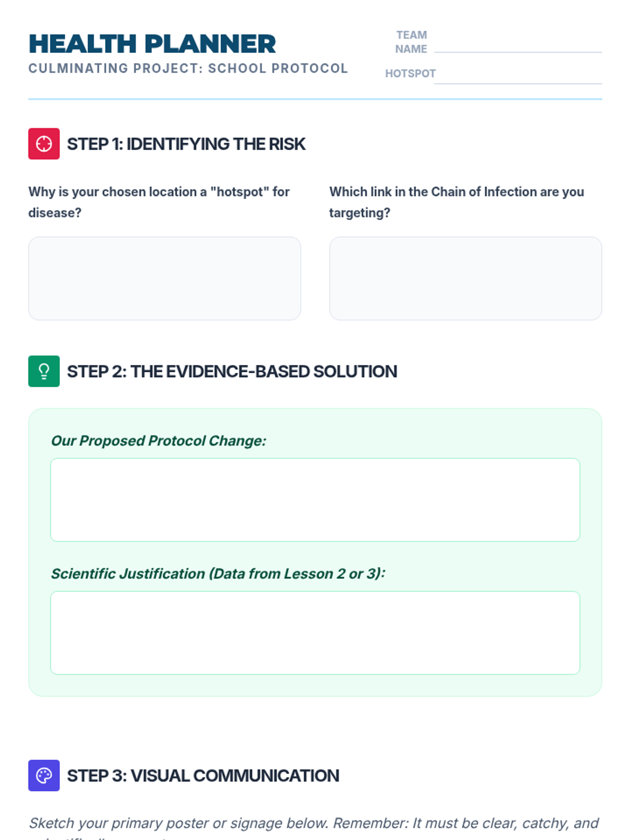Click the 'Our Proposed Protocol Change' label
Viewport: 630px width, 840px height.
pos(159,440)
